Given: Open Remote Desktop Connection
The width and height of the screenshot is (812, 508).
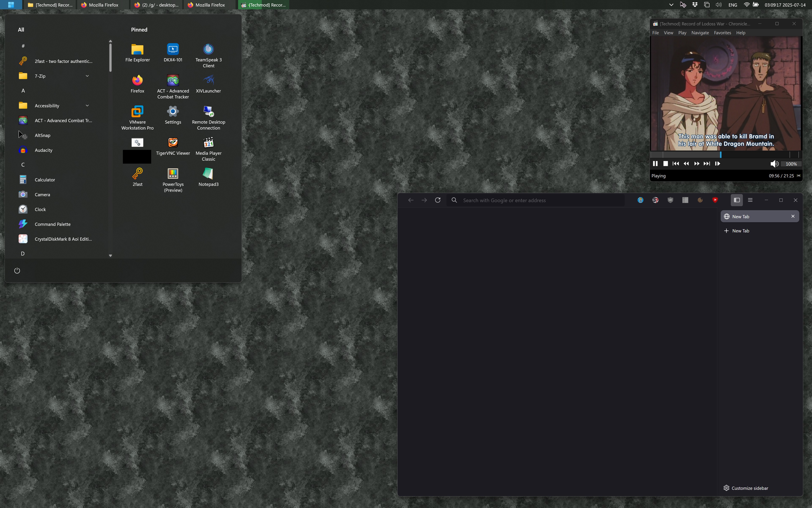Looking at the screenshot, I should 208,118.
